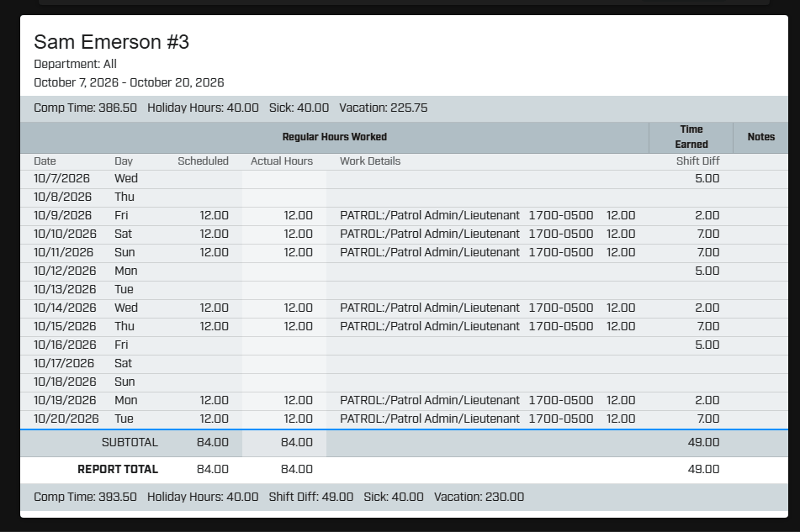This screenshot has height=532, width=800.
Task: Click the 5.00 shift diff on 10/16/2026
Action: (x=707, y=345)
